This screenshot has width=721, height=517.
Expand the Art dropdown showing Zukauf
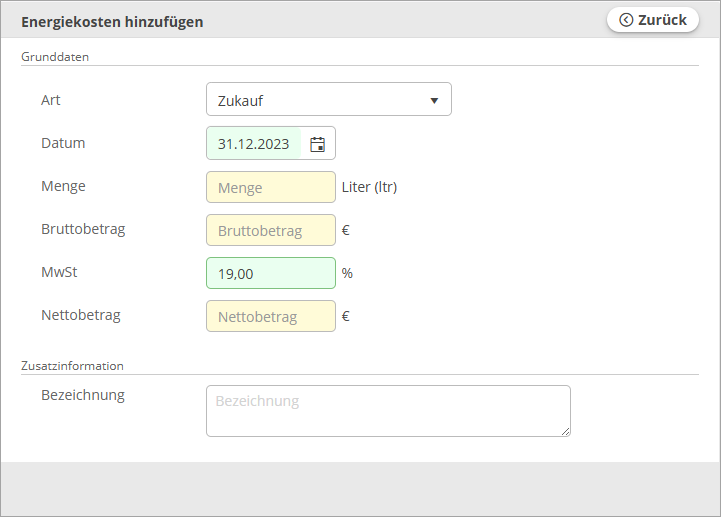point(328,100)
